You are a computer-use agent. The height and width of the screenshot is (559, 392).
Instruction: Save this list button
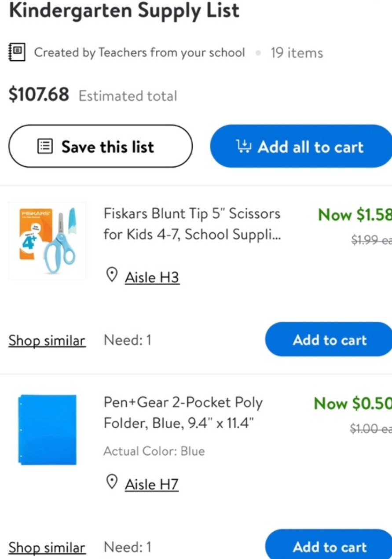100,146
